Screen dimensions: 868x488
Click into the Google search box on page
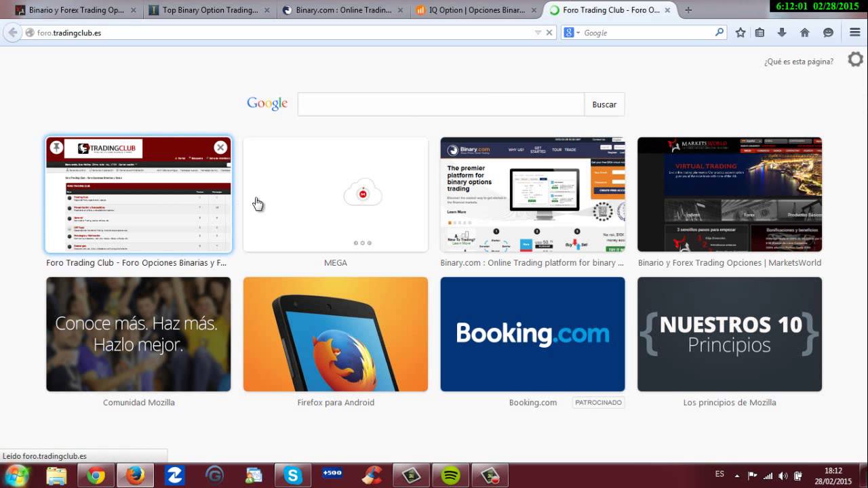pyautogui.click(x=441, y=104)
